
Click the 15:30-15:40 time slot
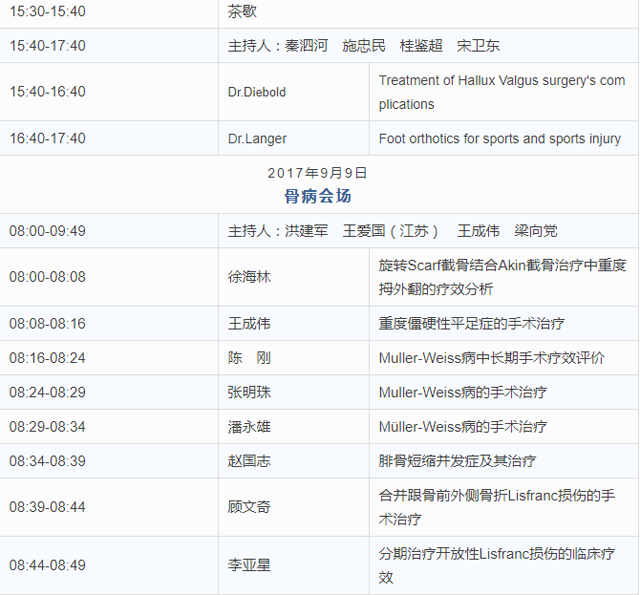(47, 12)
